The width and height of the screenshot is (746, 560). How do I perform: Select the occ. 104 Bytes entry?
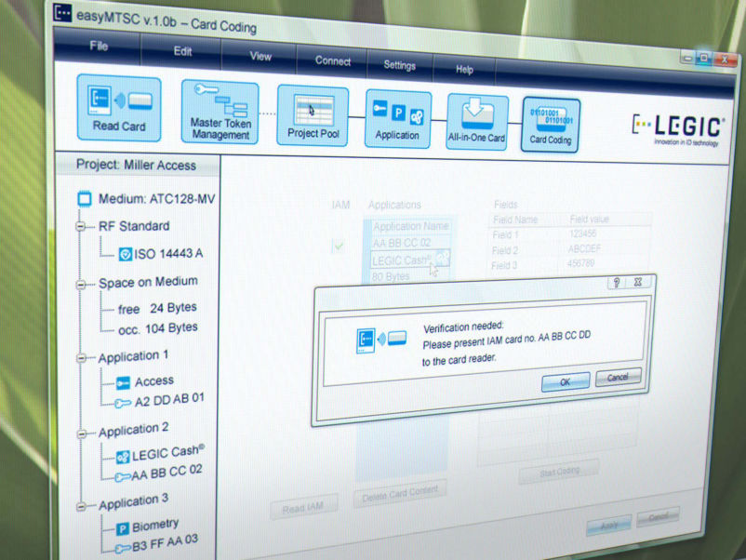point(157,328)
